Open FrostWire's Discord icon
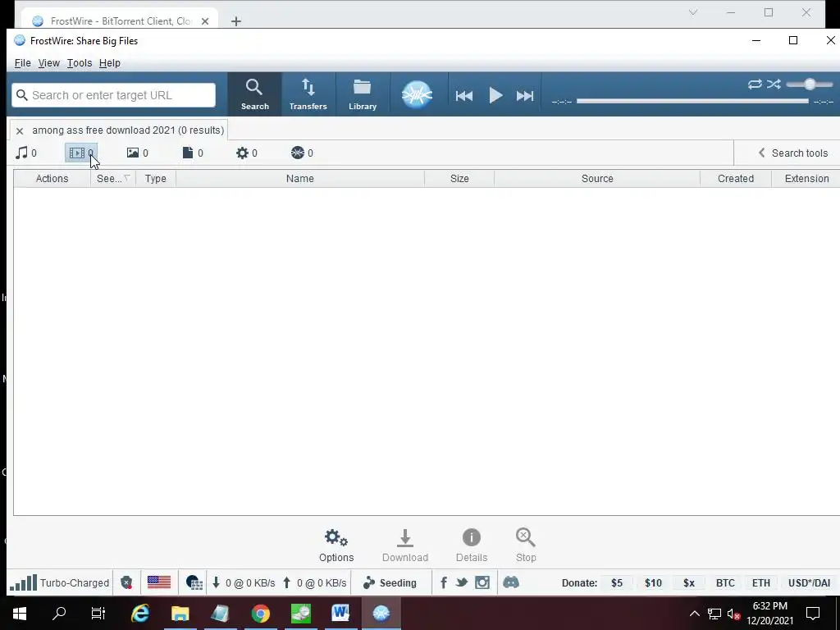Viewport: 840px width, 630px height. [511, 582]
